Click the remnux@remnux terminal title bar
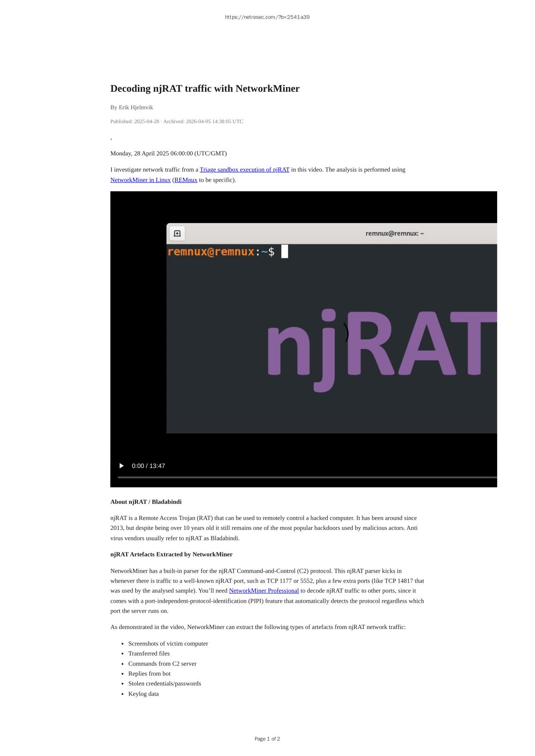The image size is (535, 756). (394, 233)
